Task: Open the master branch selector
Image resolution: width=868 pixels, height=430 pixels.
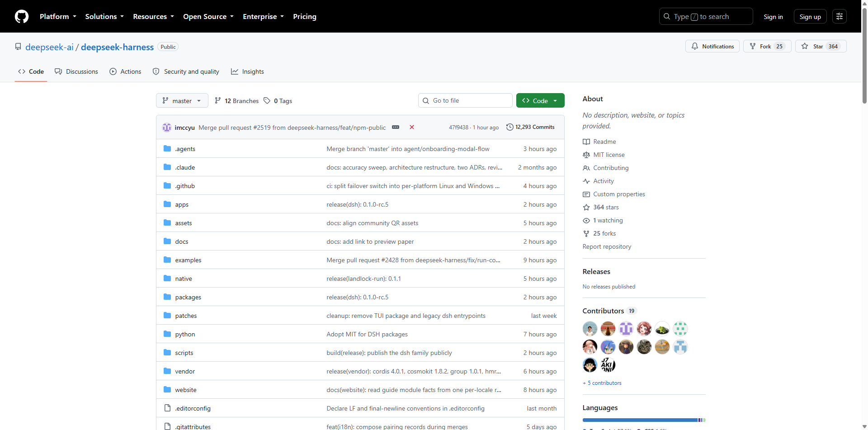Action: pos(182,100)
